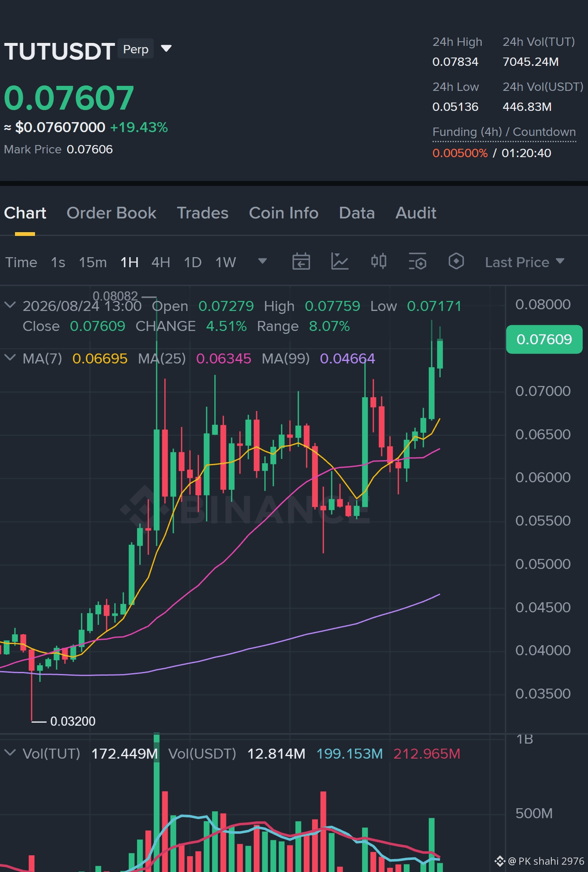Screen dimensions: 588x872
Task: Collapse the Vol(TUT) volume legend chevron
Action: click(10, 753)
